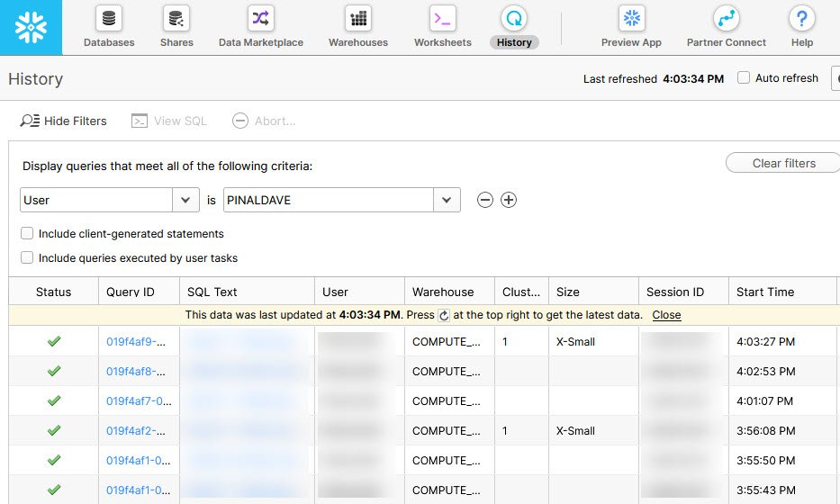
Task: Expand the PINALDAVE value dropdown
Action: (447, 200)
